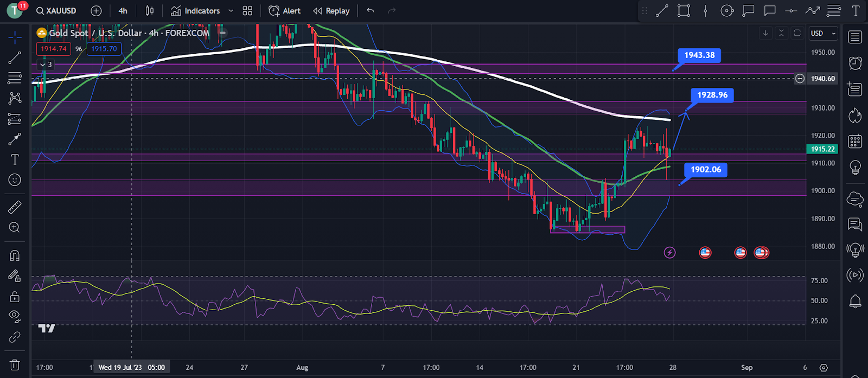Select the crosshair cursor tool
The width and height of the screenshot is (868, 378).
tap(15, 37)
